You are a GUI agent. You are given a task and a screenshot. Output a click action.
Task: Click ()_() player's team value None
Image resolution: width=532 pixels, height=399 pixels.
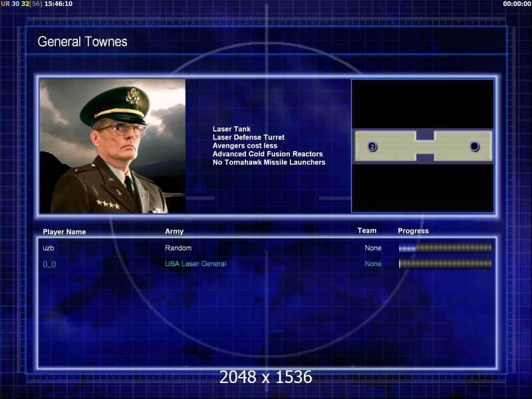373,263
